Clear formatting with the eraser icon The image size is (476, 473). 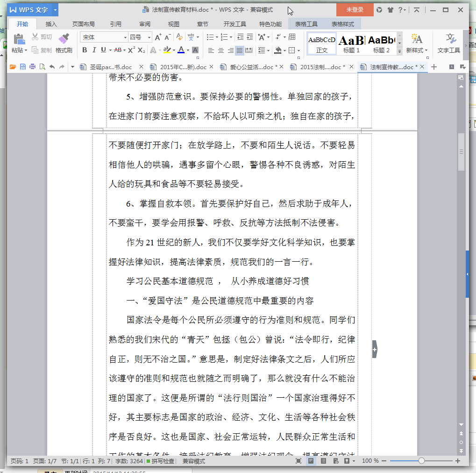[x=179, y=37]
